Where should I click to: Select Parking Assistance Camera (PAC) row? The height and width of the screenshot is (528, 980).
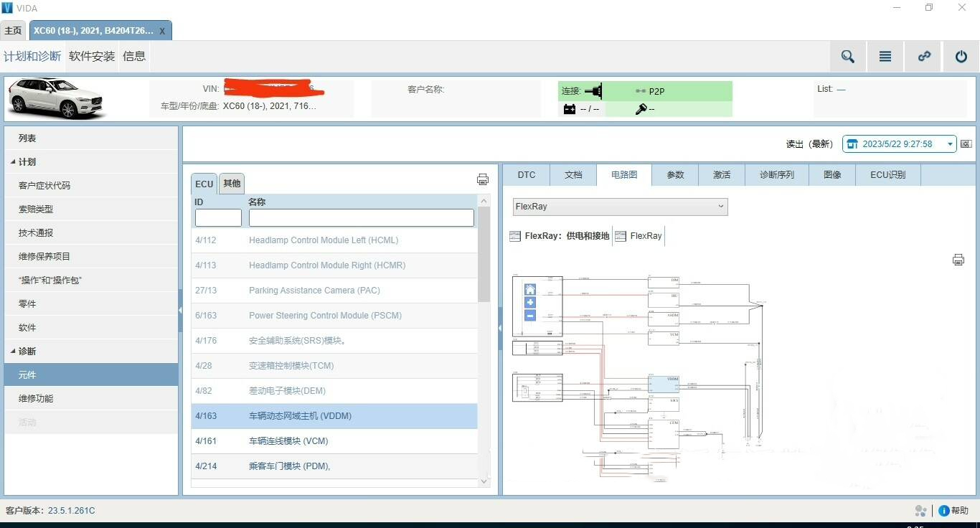[334, 291]
